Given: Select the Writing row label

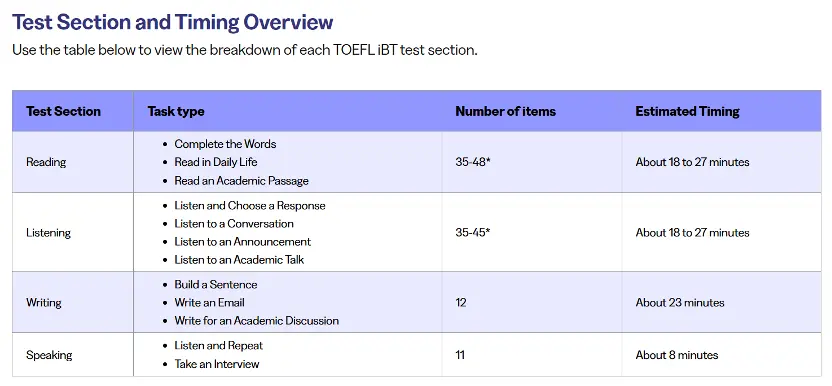Looking at the screenshot, I should [44, 303].
